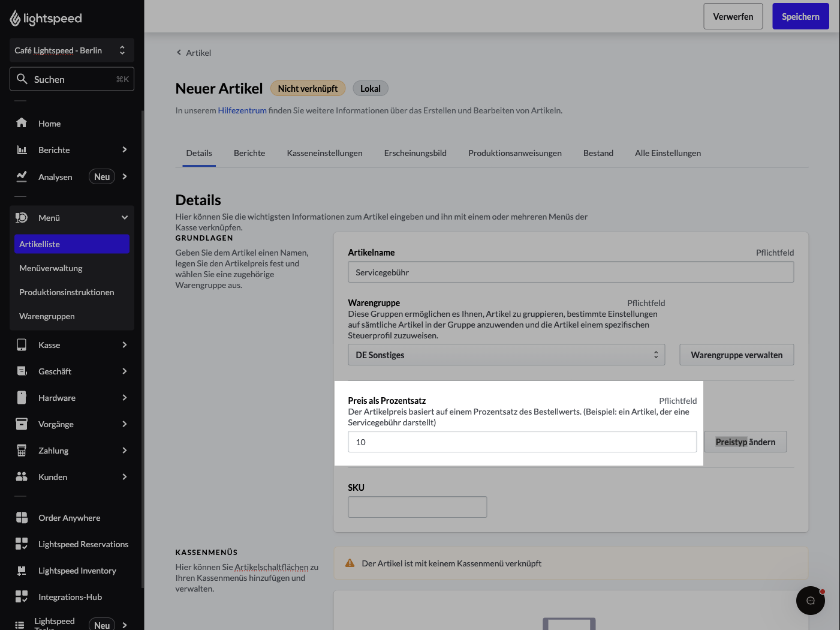The width and height of the screenshot is (840, 630).
Task: Open Menüverwaltung in the sidebar
Action: 72,268
